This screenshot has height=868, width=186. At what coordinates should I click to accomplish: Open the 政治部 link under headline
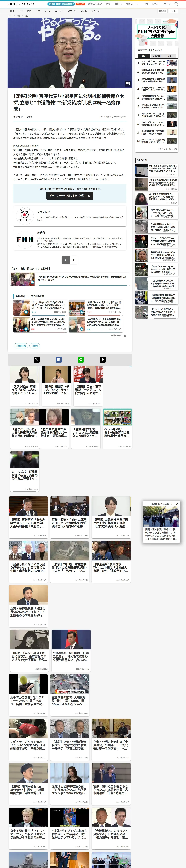29,117
